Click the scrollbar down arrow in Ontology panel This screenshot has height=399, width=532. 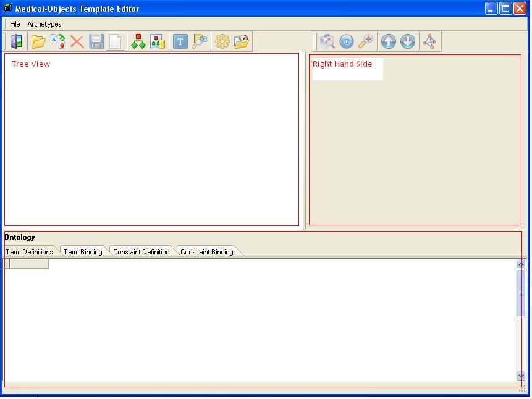(521, 376)
